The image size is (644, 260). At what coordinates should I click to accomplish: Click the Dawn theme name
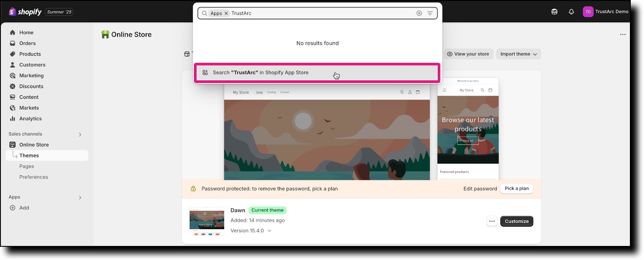tap(238, 211)
